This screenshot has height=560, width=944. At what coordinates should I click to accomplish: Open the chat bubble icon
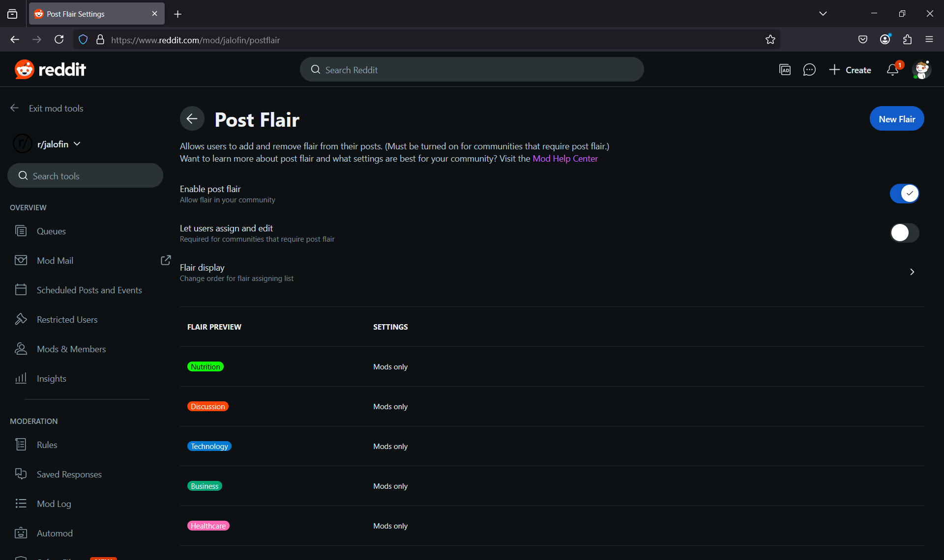click(x=809, y=70)
